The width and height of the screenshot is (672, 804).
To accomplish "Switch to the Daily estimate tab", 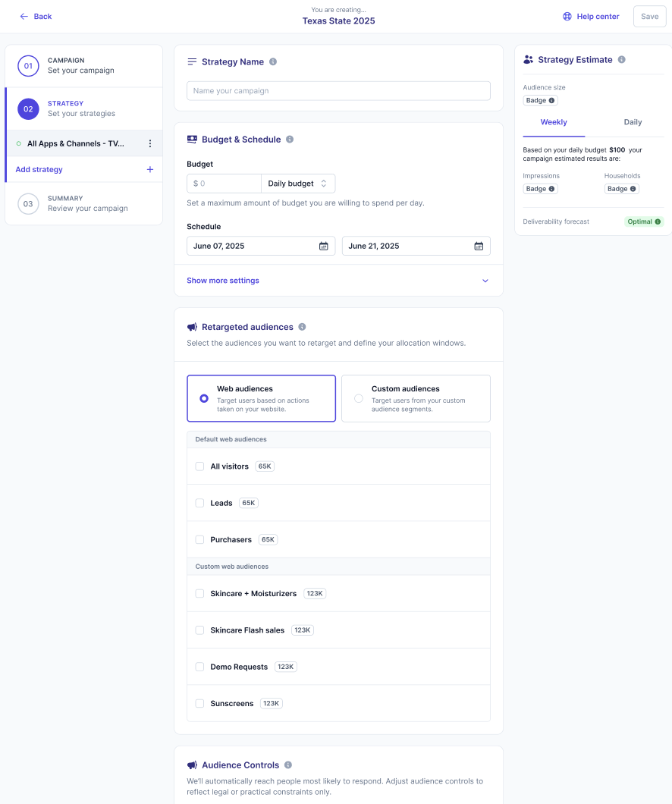I will [633, 122].
